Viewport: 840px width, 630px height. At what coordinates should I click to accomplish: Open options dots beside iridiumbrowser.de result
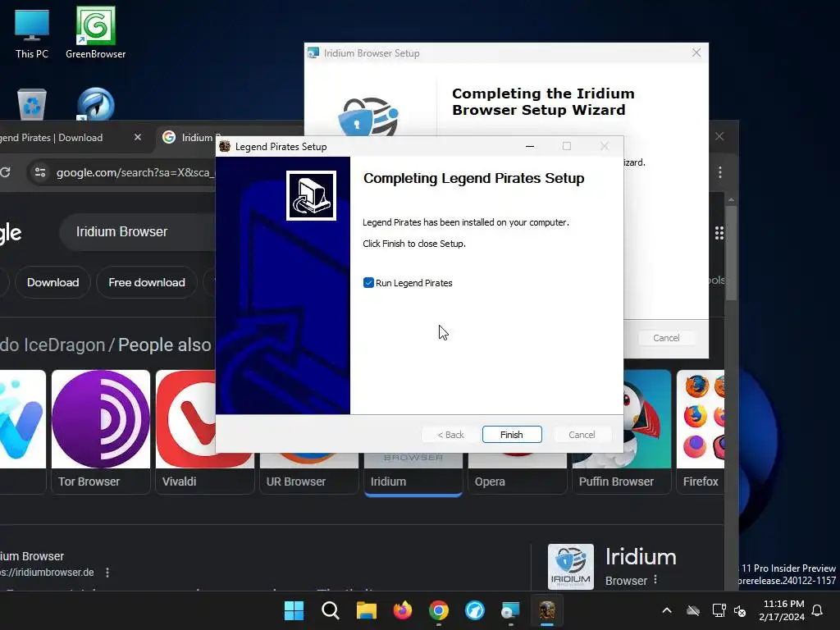point(107,572)
